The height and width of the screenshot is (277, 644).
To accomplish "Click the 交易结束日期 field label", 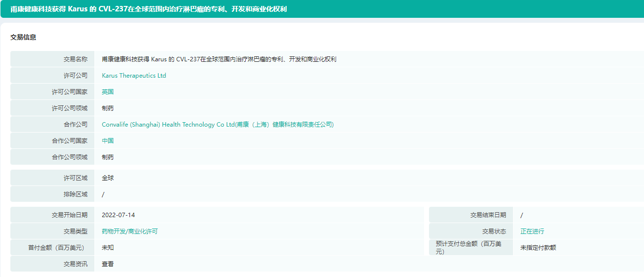I will point(488,215).
